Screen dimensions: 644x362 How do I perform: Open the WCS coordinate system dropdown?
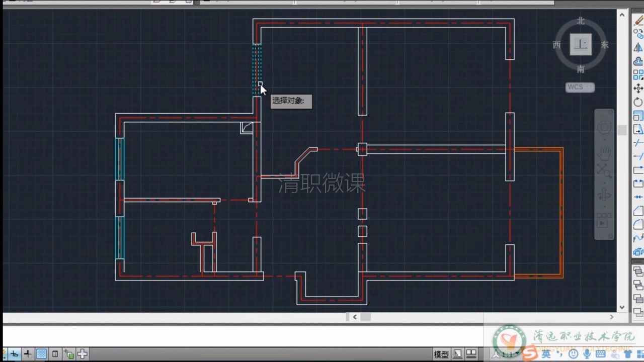pyautogui.click(x=580, y=87)
